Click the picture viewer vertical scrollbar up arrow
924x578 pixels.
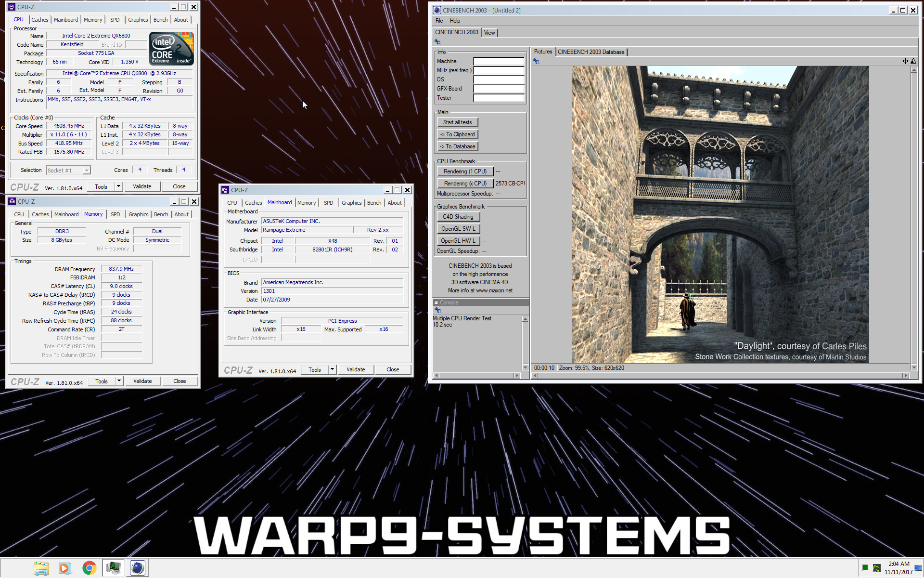pyautogui.click(x=914, y=70)
